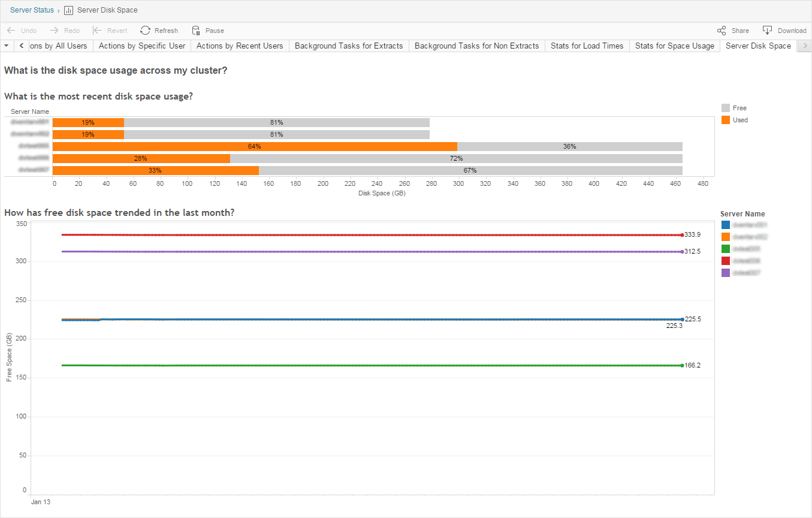Click the 33% used bar segment
Image resolution: width=812 pixels, height=518 pixels.
click(x=156, y=170)
